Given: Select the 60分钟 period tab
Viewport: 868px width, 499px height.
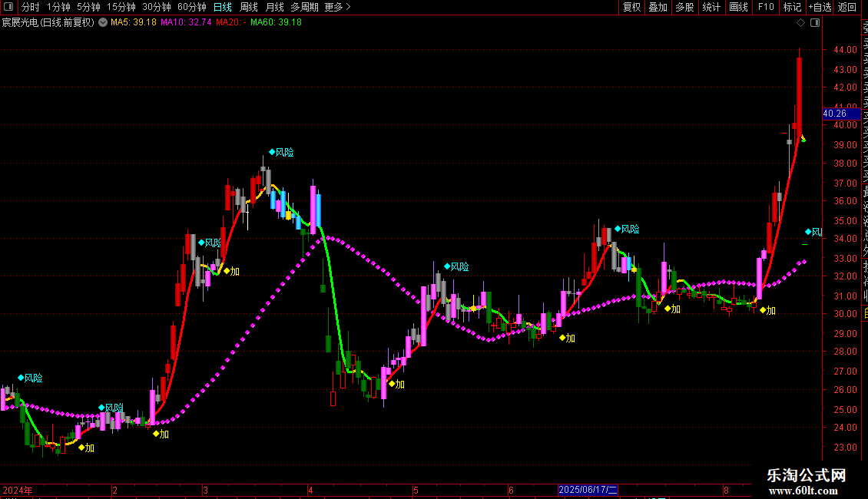Looking at the screenshot, I should [x=191, y=7].
